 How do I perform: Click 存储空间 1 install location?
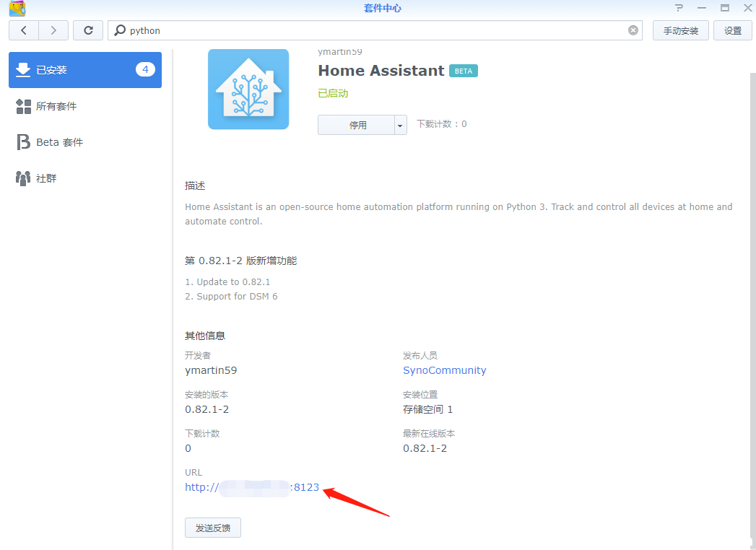click(427, 409)
